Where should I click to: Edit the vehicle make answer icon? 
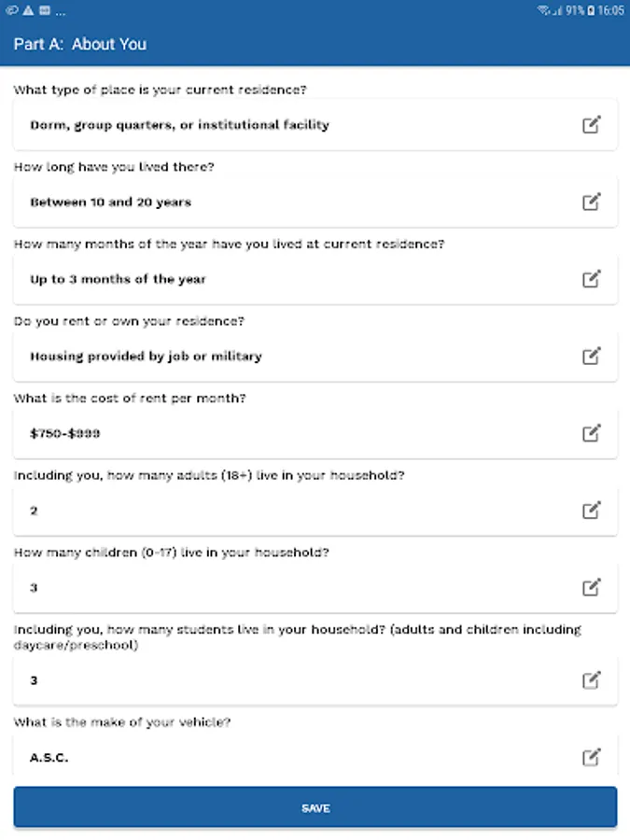coord(592,757)
